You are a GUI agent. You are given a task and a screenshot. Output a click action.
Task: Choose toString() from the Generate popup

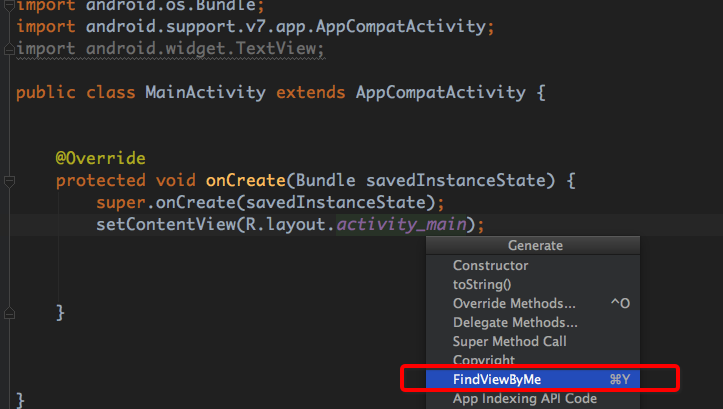(481, 284)
